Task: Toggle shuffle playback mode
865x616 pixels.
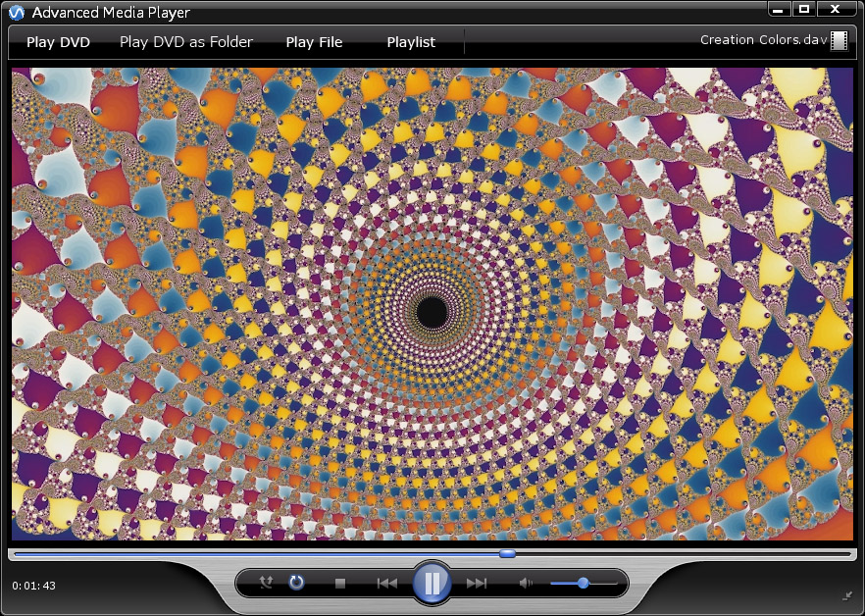Action: click(x=266, y=583)
